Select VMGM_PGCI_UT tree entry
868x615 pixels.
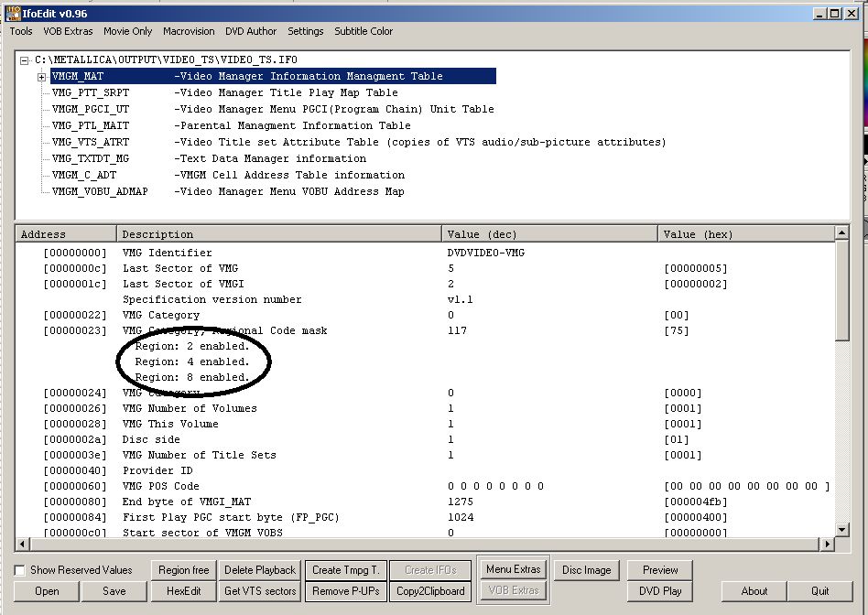(273, 109)
